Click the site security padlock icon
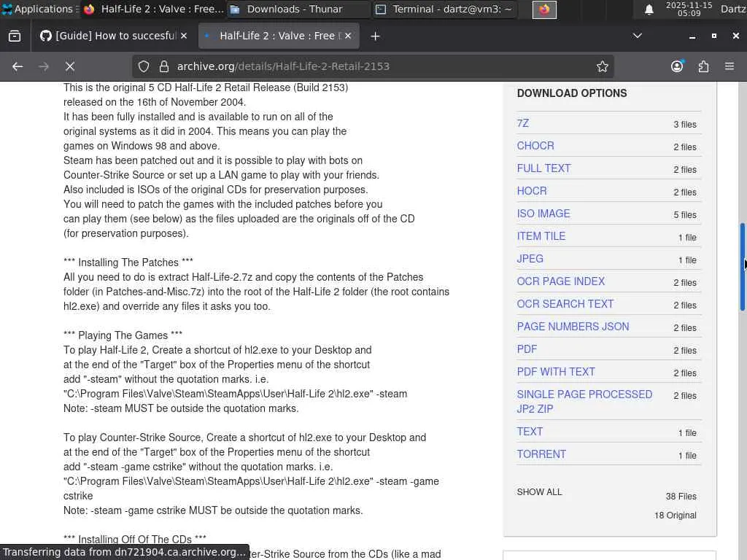The image size is (747, 560). [164, 66]
